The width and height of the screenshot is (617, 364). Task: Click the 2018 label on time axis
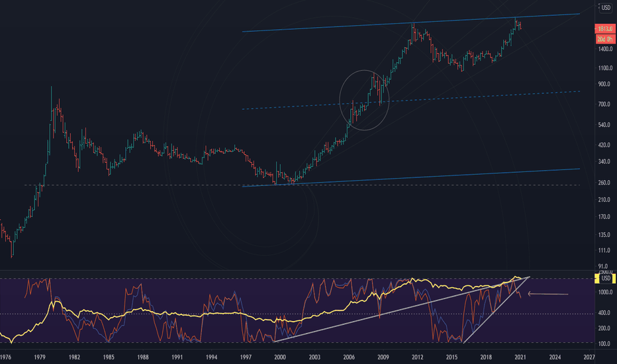tap(486, 357)
